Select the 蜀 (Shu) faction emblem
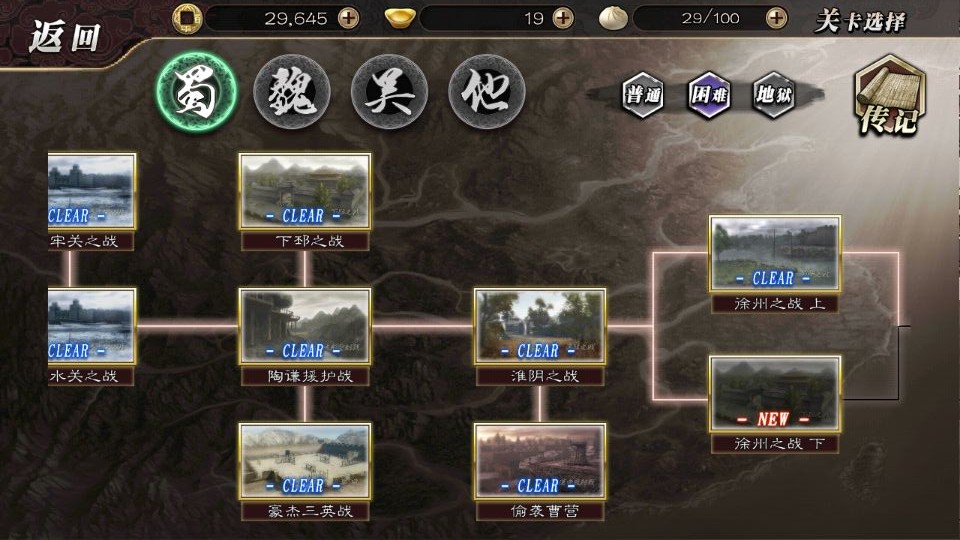Image resolution: width=960 pixels, height=540 pixels. pos(196,92)
